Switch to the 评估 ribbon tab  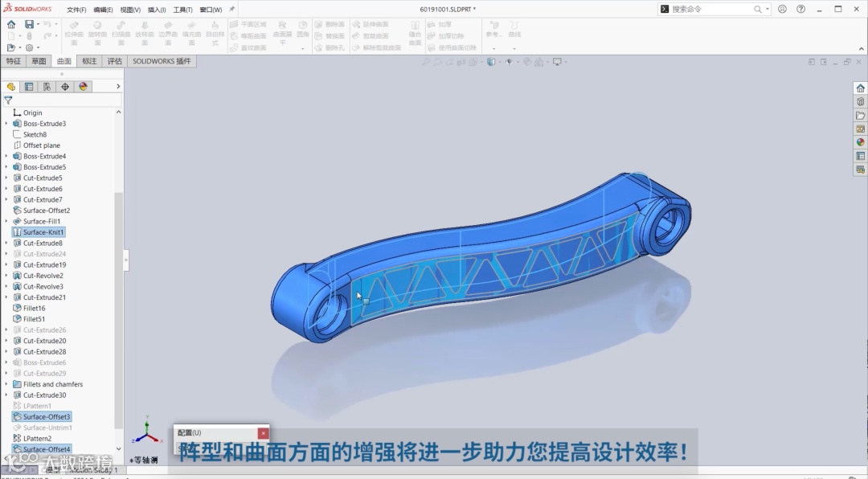point(115,61)
